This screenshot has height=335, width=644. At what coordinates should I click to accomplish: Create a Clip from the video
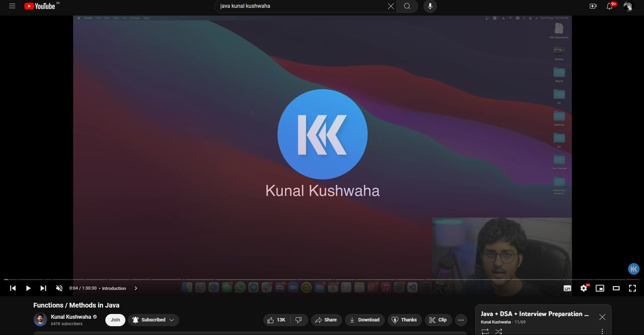pos(438,320)
